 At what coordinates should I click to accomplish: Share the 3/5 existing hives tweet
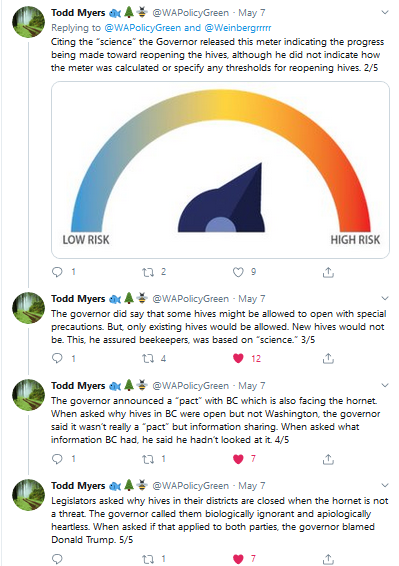[328, 358]
